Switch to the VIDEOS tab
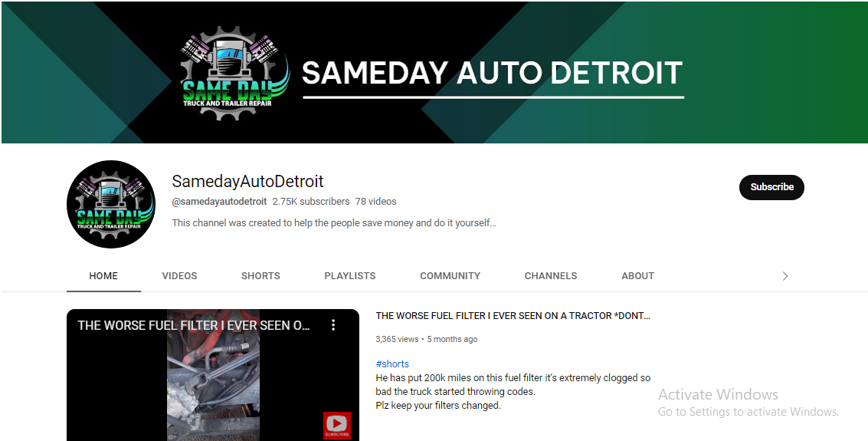868x441 pixels. pyautogui.click(x=179, y=276)
